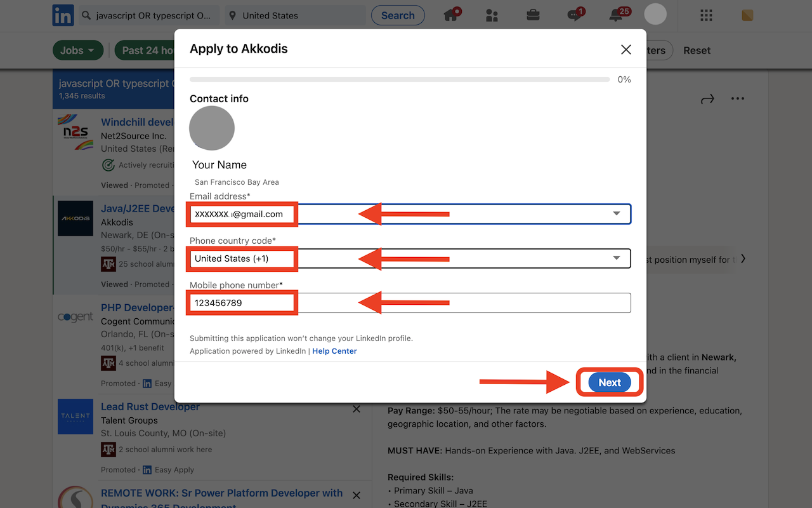Select the Jobs briefcase icon
The width and height of the screenshot is (812, 508).
pyautogui.click(x=533, y=14)
